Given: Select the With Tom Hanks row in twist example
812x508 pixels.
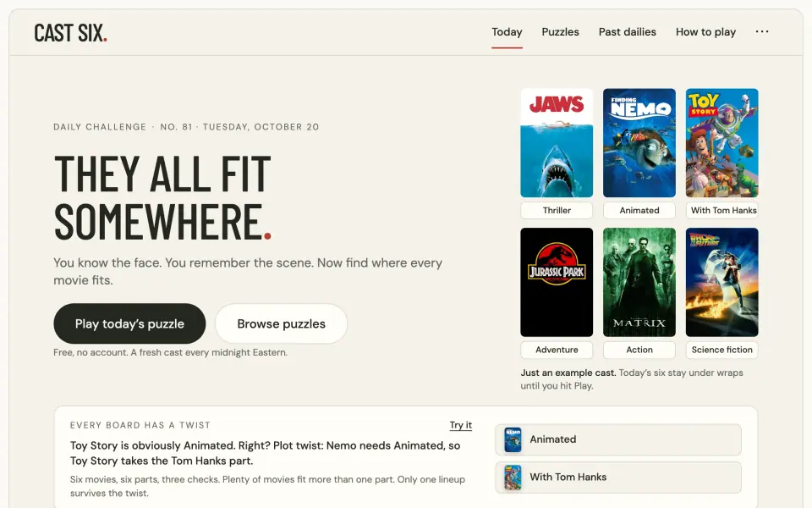Looking at the screenshot, I should click(x=618, y=478).
